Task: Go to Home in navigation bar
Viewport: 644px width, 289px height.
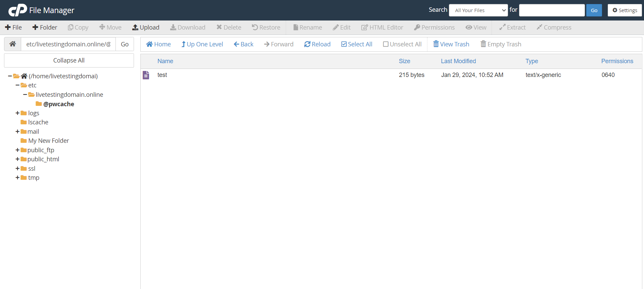Action: pyautogui.click(x=158, y=44)
